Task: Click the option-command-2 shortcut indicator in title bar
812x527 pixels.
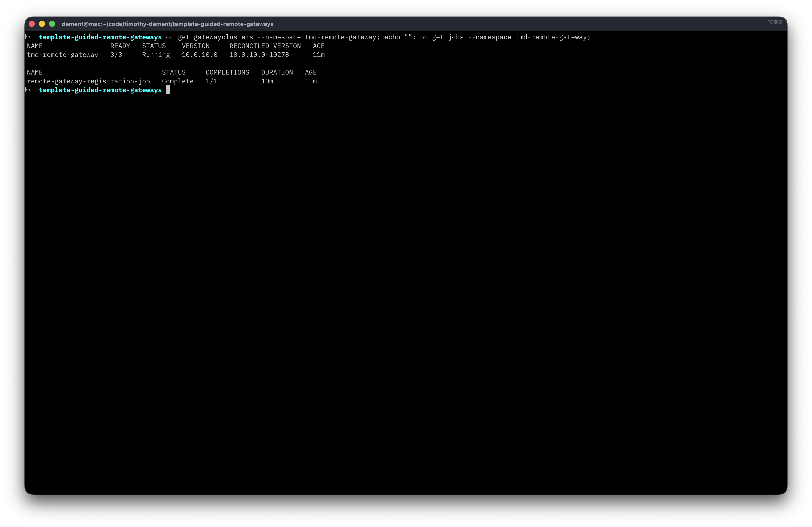Action: click(x=775, y=22)
